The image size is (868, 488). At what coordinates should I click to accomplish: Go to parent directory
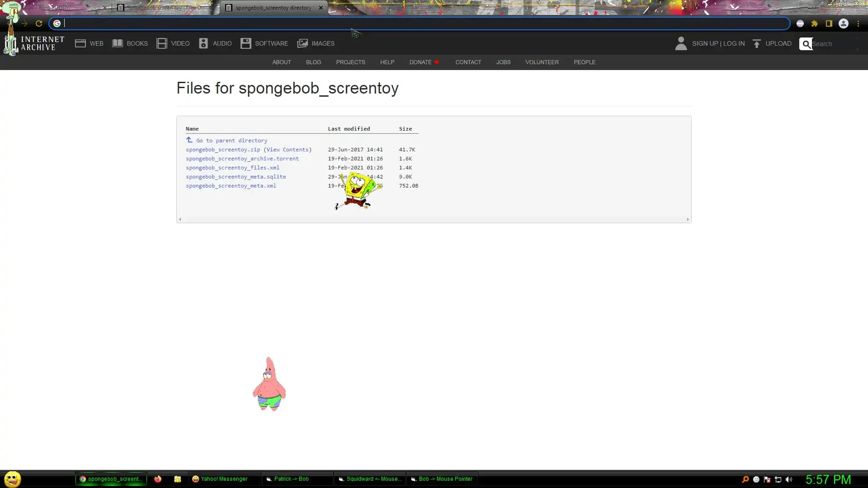(x=231, y=141)
